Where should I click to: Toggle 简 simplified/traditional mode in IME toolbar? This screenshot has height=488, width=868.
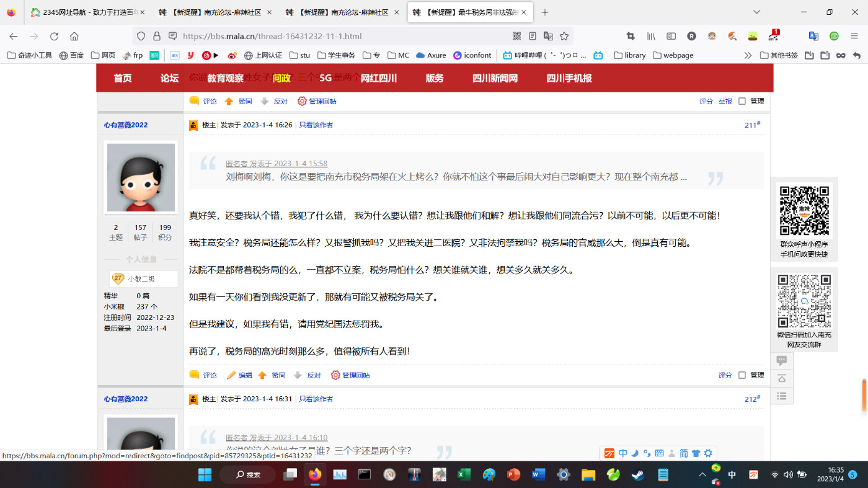pos(683,453)
